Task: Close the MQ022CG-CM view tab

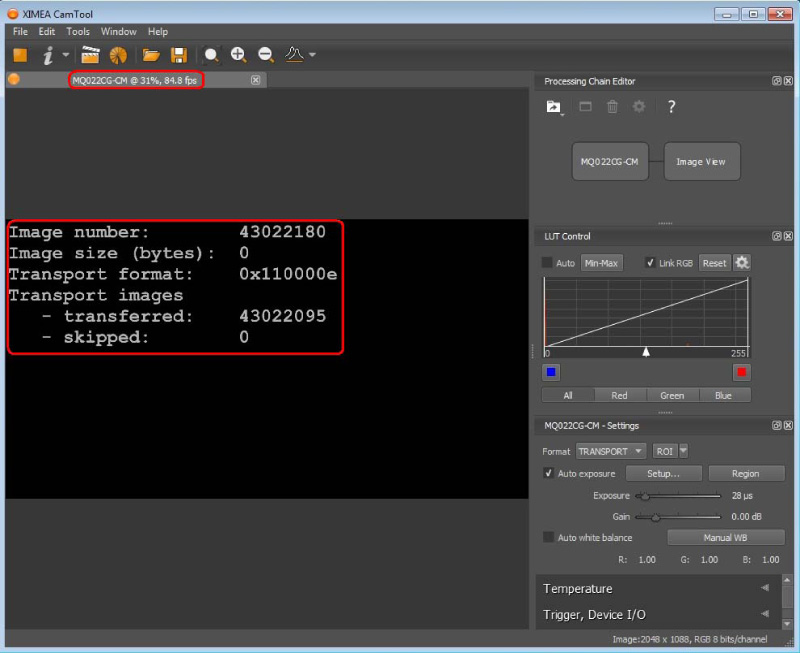Action: pos(256,80)
